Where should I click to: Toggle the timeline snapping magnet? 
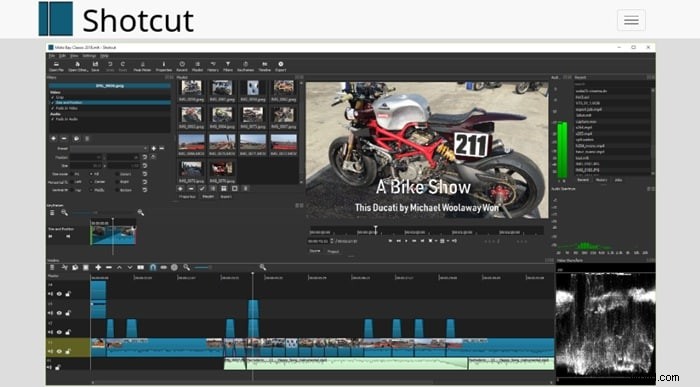(x=153, y=267)
